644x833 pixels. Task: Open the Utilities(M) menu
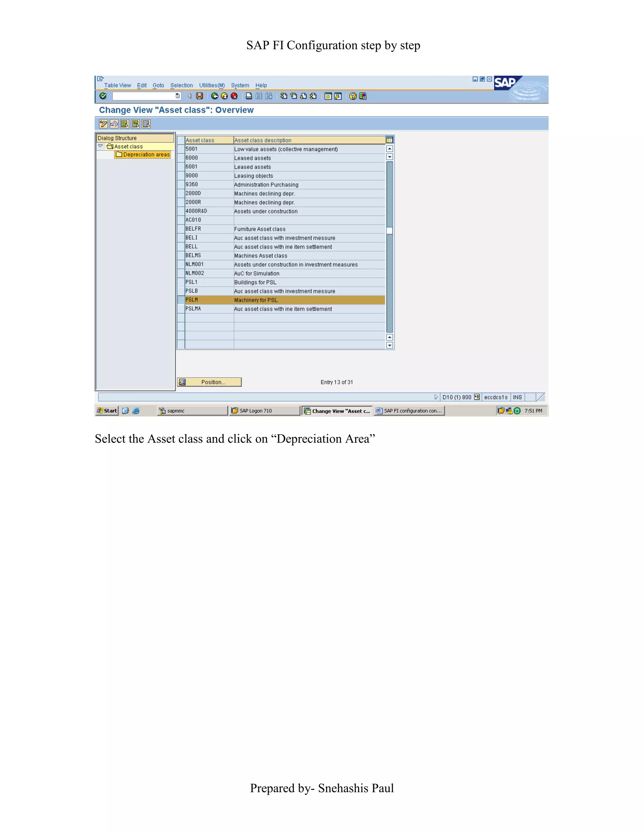coord(212,86)
